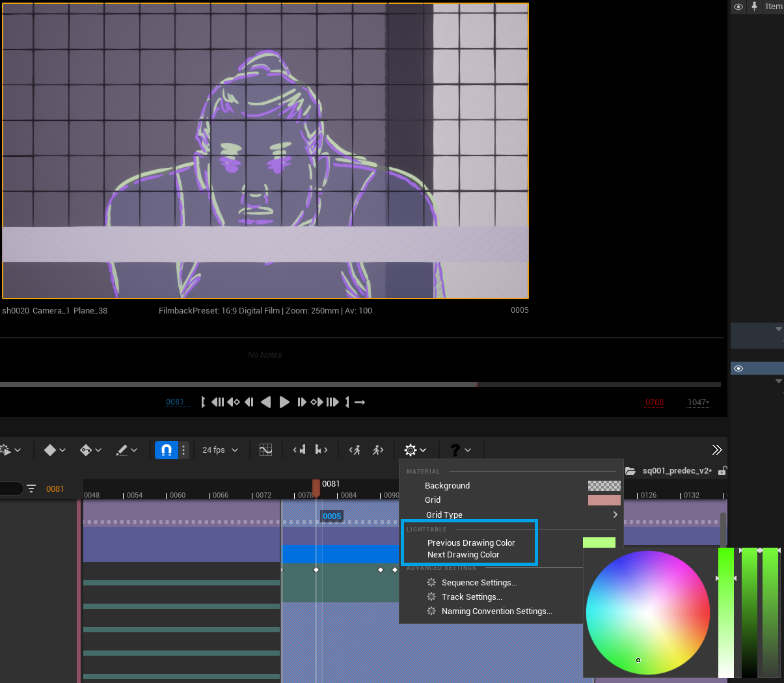Open snapping options three-dot menu
784x683 pixels.
(x=183, y=449)
